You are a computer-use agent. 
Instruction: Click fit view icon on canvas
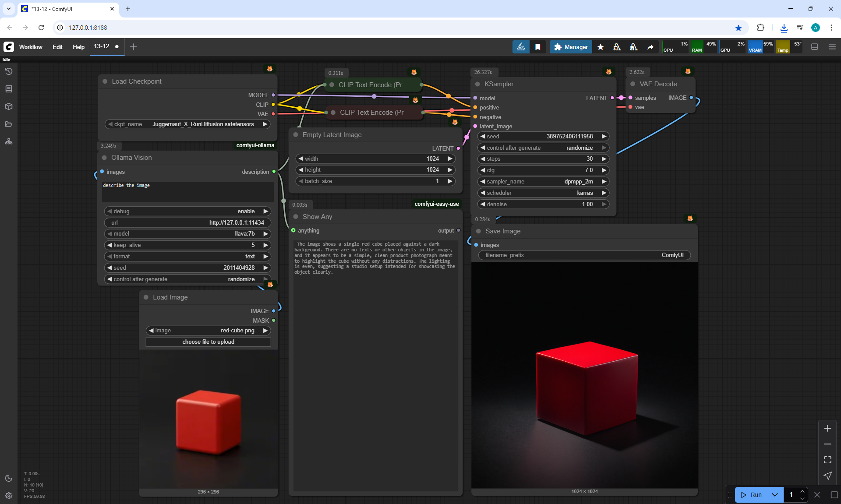827,460
